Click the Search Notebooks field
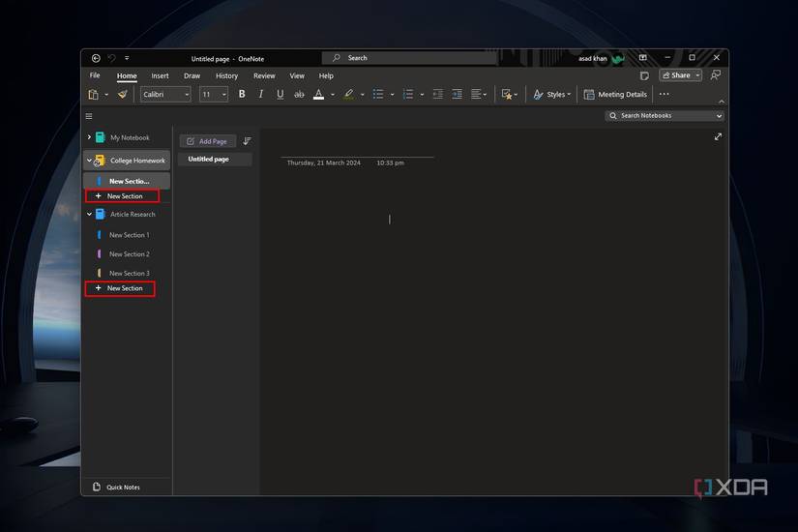Image resolution: width=798 pixels, height=532 pixels. tap(664, 116)
